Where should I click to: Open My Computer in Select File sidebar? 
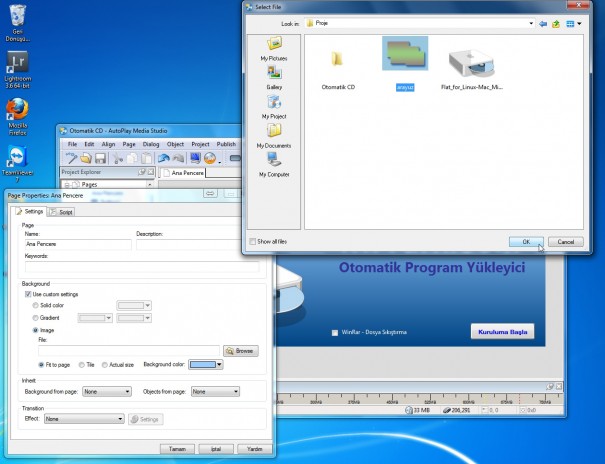point(274,165)
